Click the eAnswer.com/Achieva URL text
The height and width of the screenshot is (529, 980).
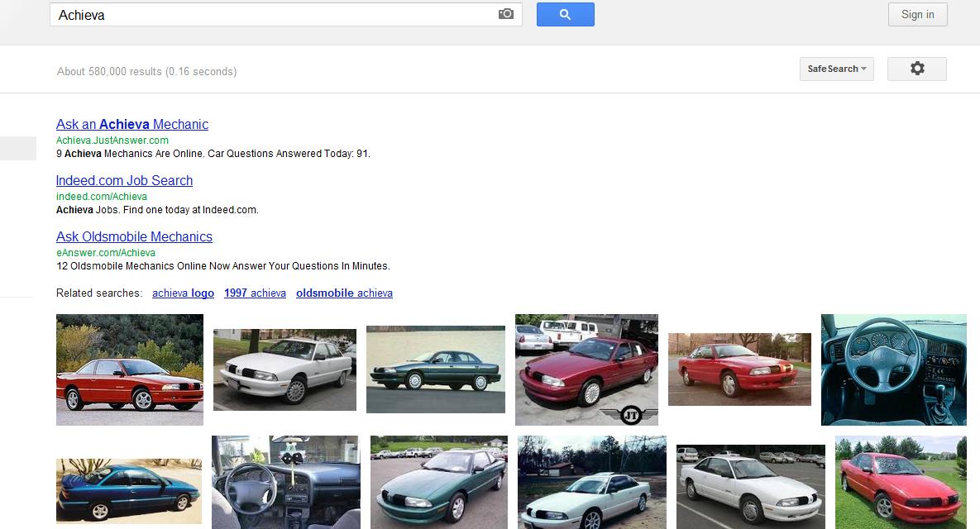[106, 253]
